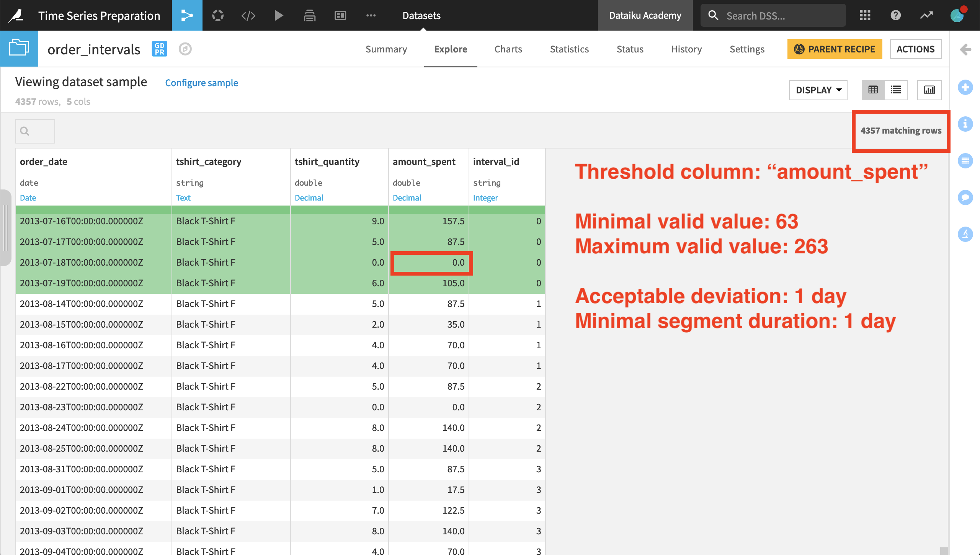The width and height of the screenshot is (980, 555).
Task: Expand the DISPLAY dropdown
Action: coord(818,90)
